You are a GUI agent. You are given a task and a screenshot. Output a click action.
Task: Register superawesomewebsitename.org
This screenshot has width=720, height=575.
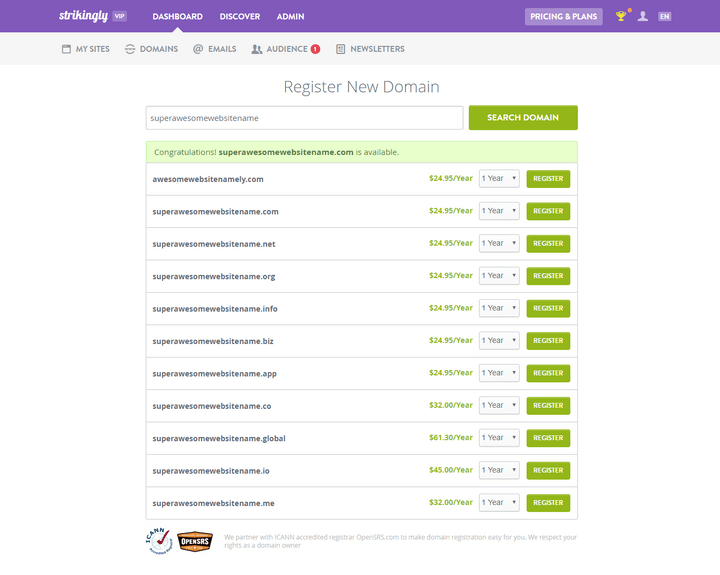pos(548,276)
